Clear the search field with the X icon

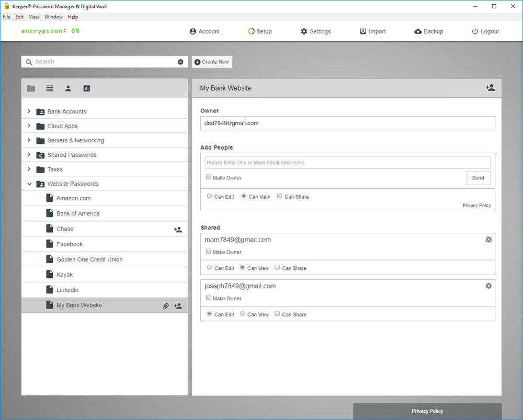pyautogui.click(x=180, y=62)
